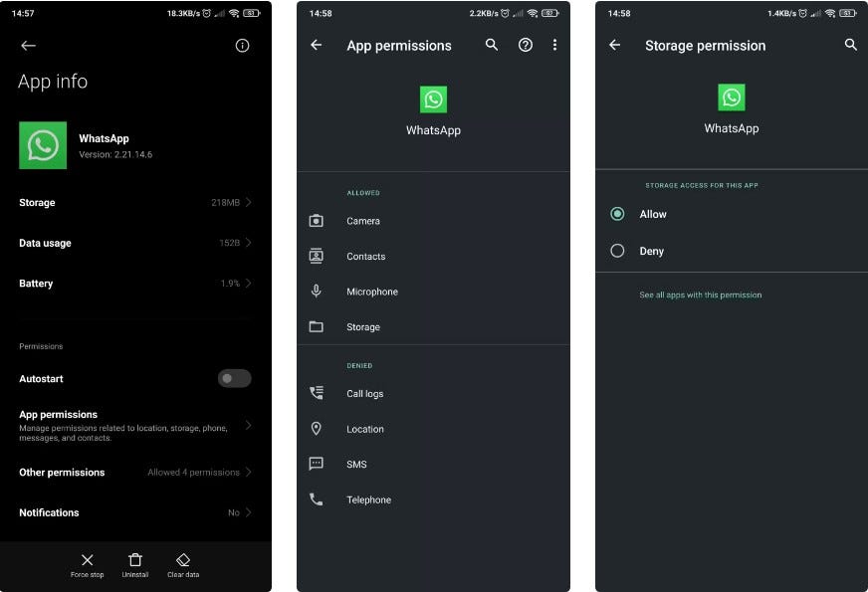Toggle the Autostart switch

tap(234, 378)
